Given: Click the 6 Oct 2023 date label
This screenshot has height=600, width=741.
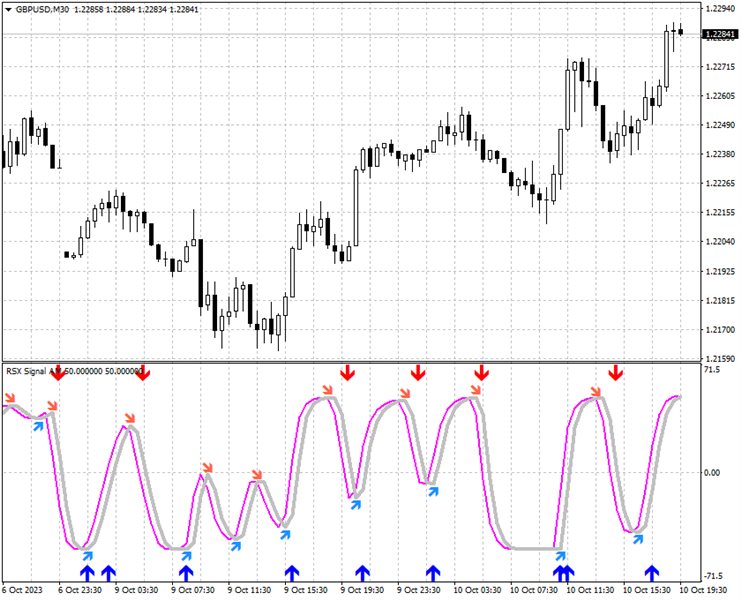Looking at the screenshot, I should pos(22,590).
